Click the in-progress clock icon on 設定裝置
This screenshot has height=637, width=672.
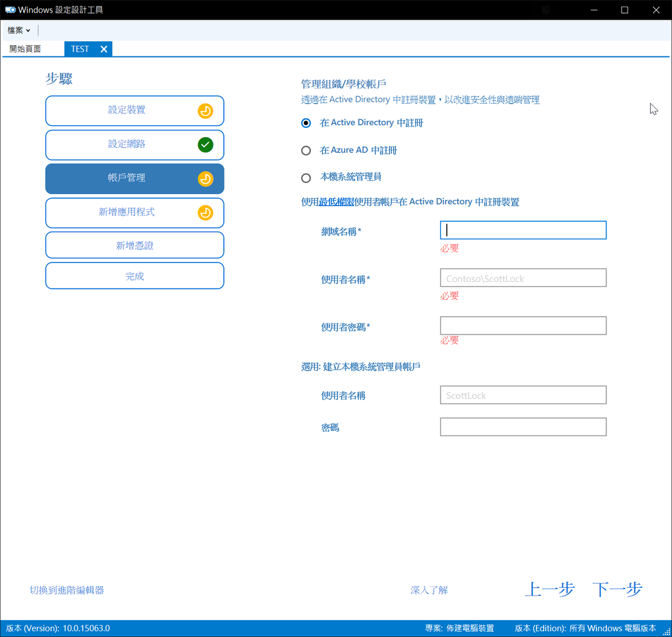click(205, 111)
